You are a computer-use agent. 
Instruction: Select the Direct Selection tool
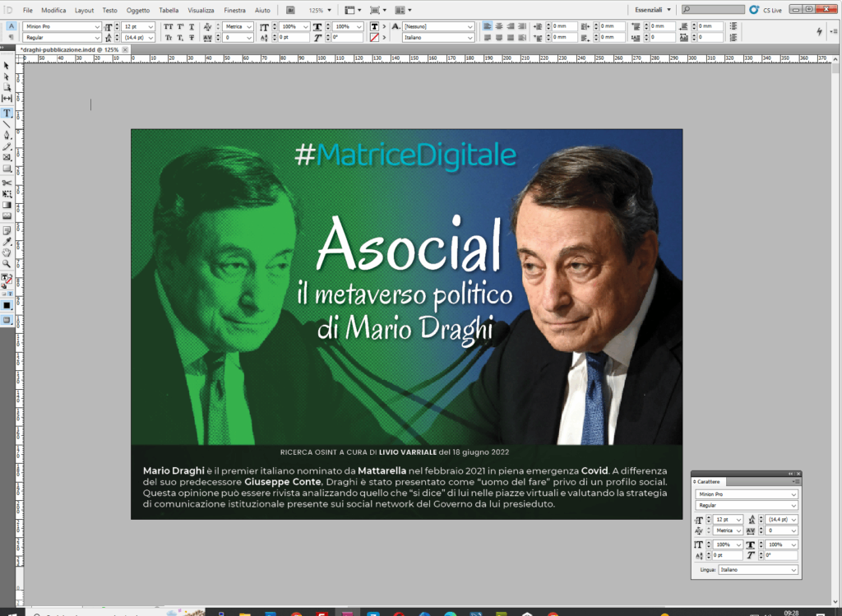click(x=7, y=76)
